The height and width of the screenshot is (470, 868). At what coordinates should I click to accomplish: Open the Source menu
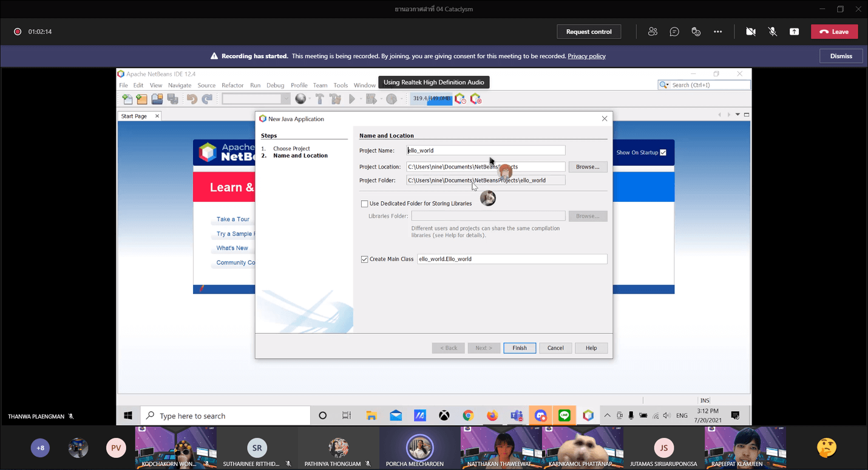(206, 86)
